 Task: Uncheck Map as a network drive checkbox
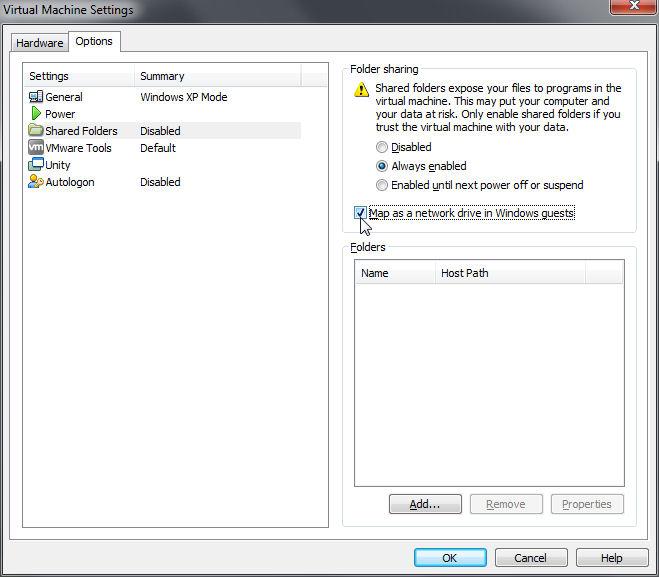pyautogui.click(x=360, y=213)
